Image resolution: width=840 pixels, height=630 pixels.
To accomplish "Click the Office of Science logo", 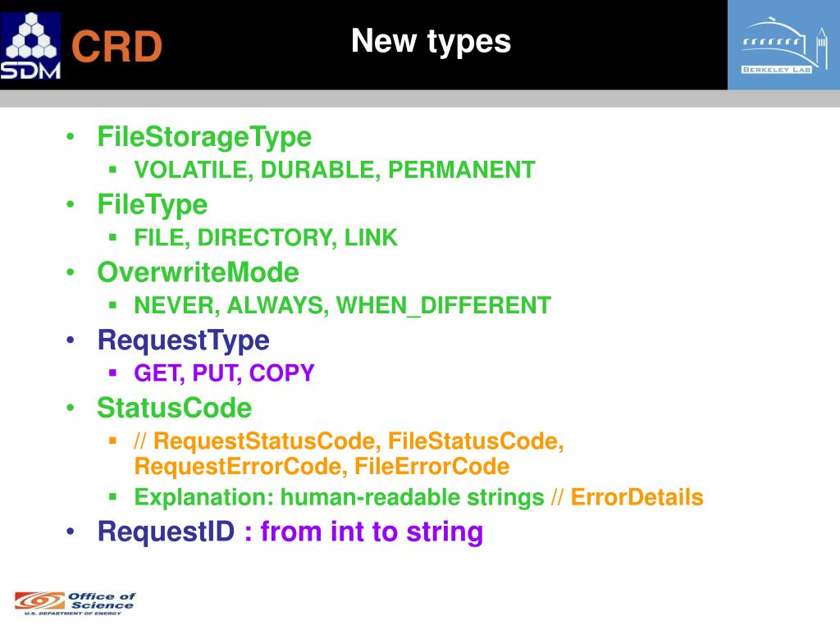I will click(75, 604).
